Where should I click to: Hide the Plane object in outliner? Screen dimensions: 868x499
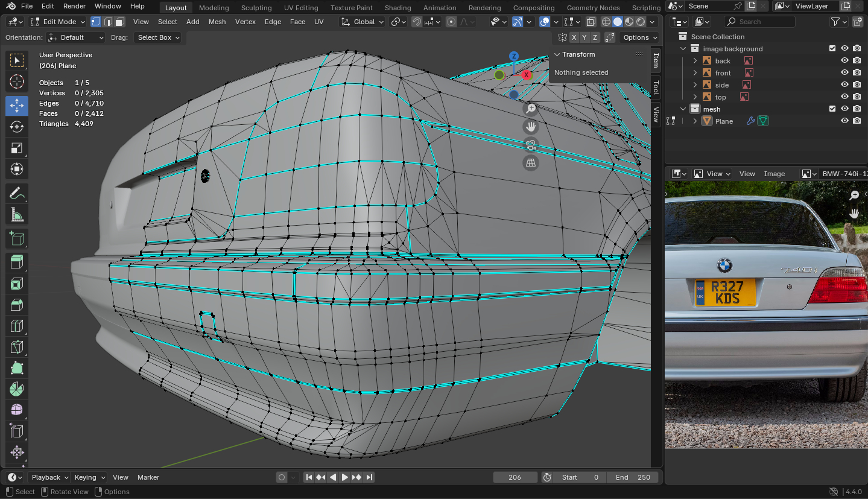[844, 121]
